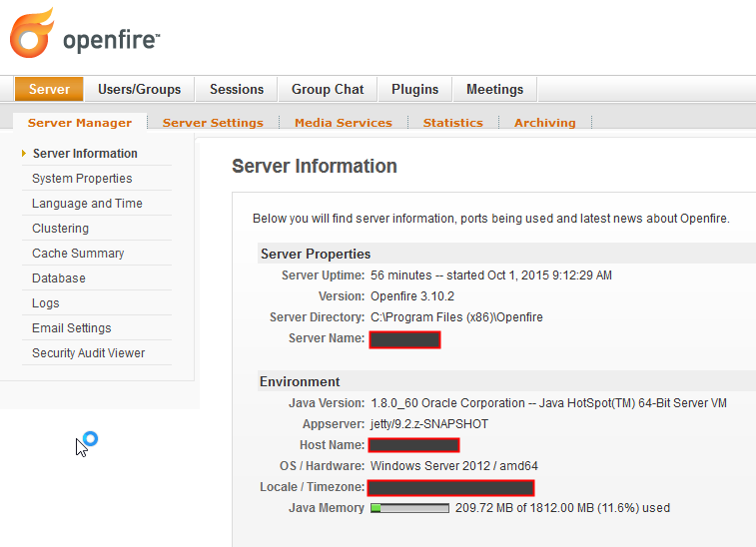This screenshot has width=756, height=547.
Task: Open the Sessions tab
Action: (x=237, y=89)
